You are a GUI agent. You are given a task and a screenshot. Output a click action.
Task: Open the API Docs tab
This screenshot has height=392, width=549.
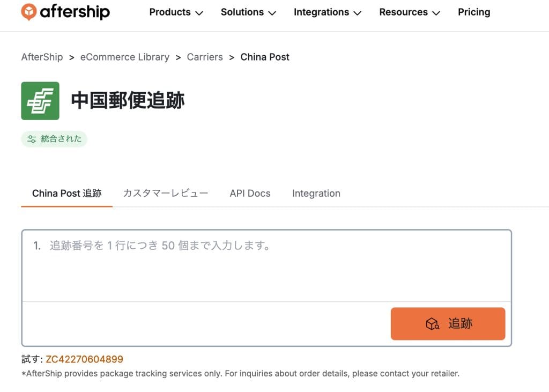(250, 194)
